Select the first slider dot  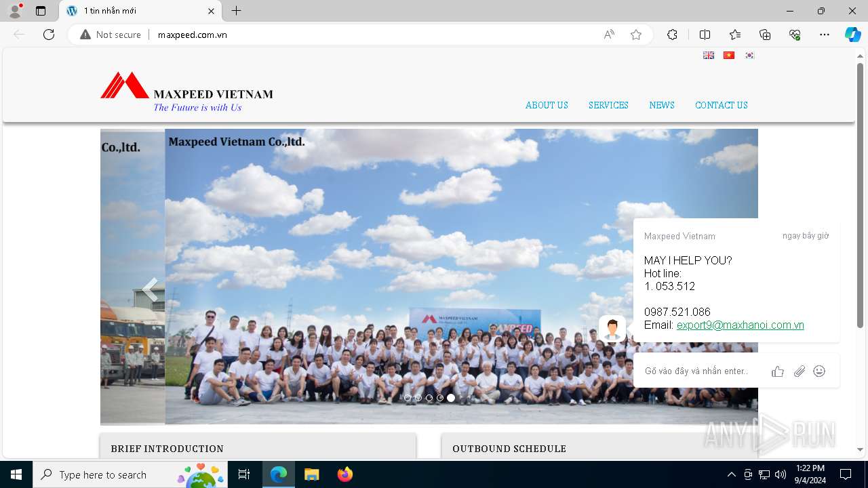(x=408, y=398)
